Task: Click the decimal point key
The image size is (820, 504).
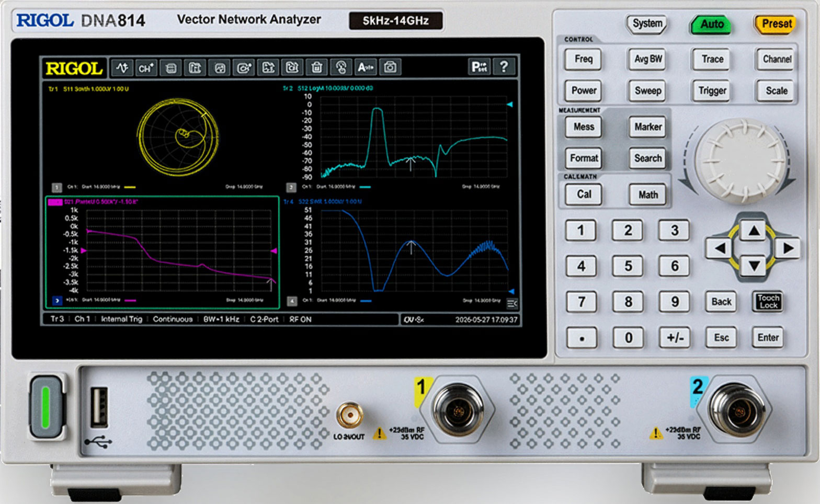Action: click(582, 338)
